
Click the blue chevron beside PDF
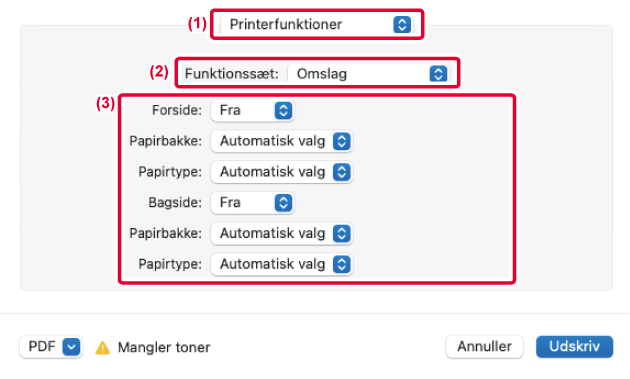coord(71,346)
